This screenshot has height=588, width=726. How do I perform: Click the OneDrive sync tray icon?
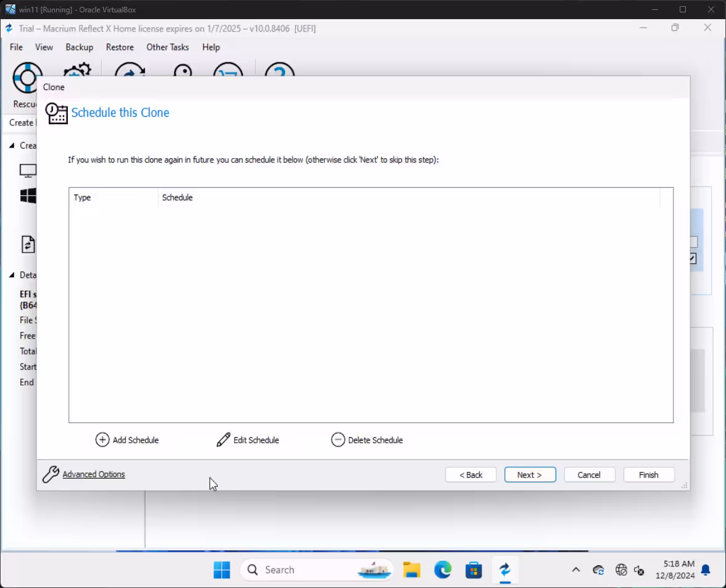point(598,570)
